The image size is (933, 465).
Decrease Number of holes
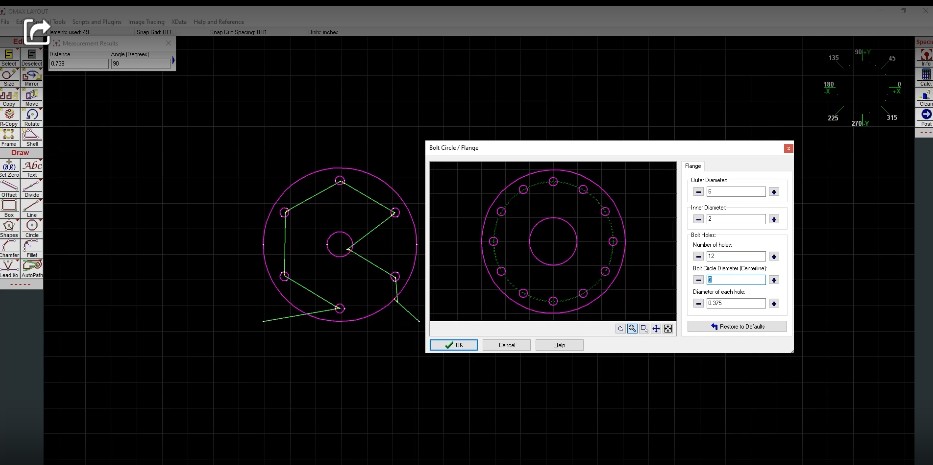point(699,257)
